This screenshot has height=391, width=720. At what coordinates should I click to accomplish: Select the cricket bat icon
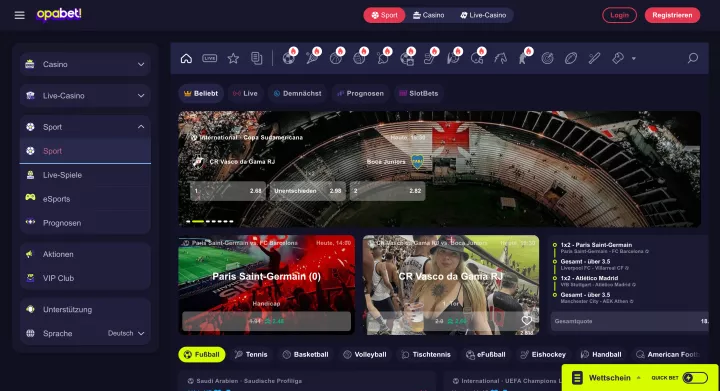(594, 58)
